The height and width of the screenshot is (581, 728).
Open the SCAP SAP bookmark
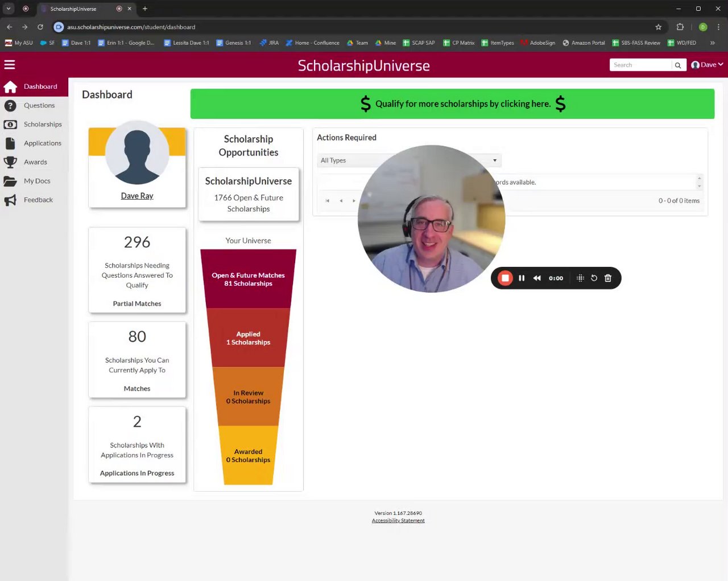point(419,43)
